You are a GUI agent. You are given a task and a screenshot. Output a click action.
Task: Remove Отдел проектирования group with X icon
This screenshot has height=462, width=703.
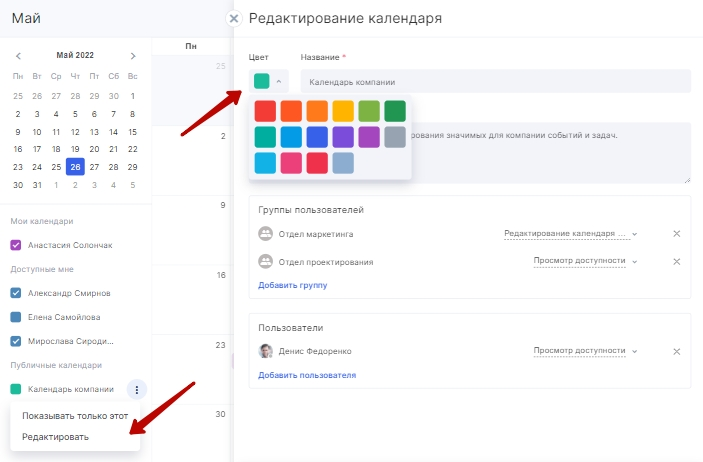point(676,262)
